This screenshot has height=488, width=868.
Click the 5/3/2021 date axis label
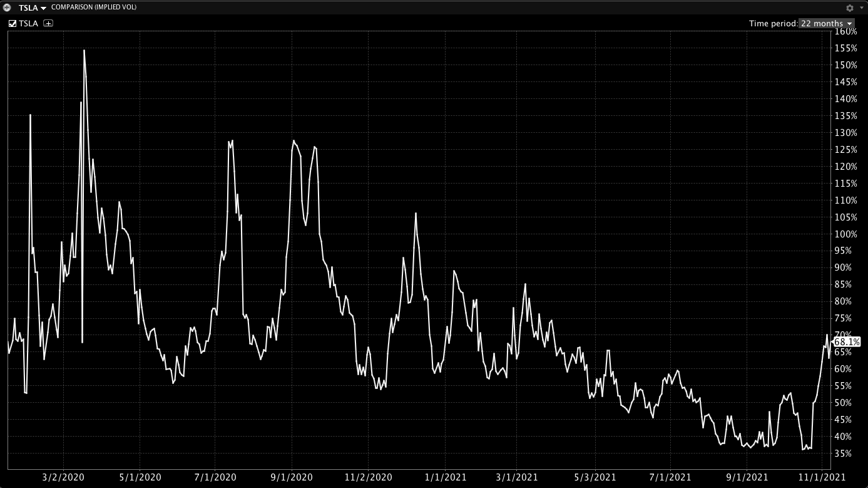[595, 477]
